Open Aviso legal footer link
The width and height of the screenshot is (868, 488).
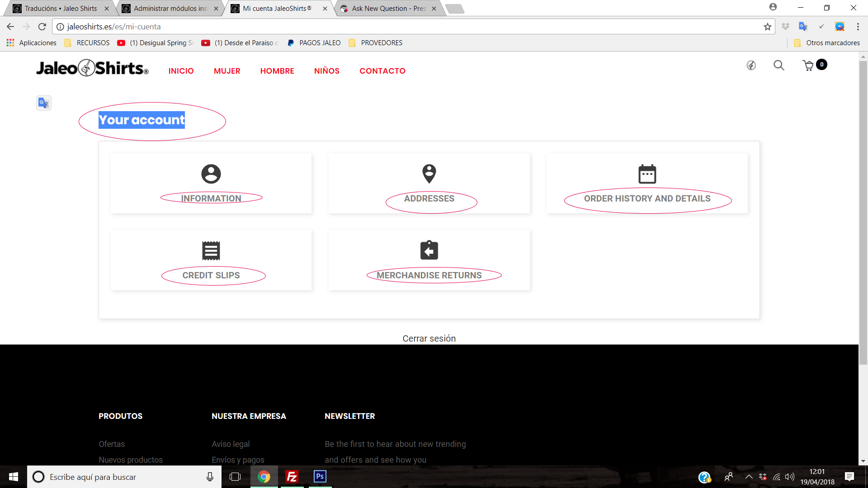point(231,444)
